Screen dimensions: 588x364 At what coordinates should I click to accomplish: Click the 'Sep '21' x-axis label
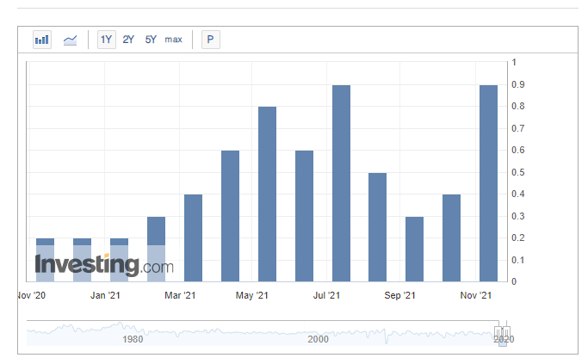[x=399, y=295]
